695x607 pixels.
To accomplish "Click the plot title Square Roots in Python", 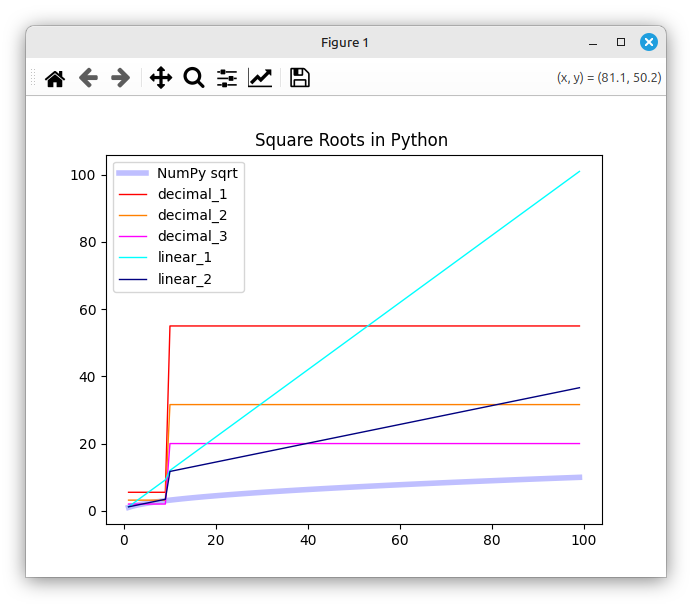I will coord(351,140).
